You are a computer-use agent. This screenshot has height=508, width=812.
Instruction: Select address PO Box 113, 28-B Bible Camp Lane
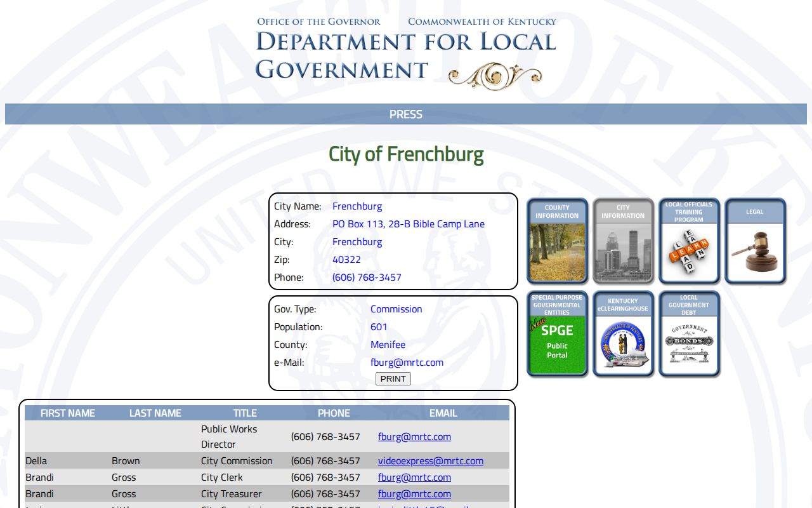coord(409,224)
